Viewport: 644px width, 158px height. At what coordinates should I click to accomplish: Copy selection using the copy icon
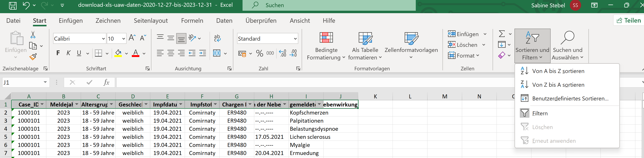[33, 46]
